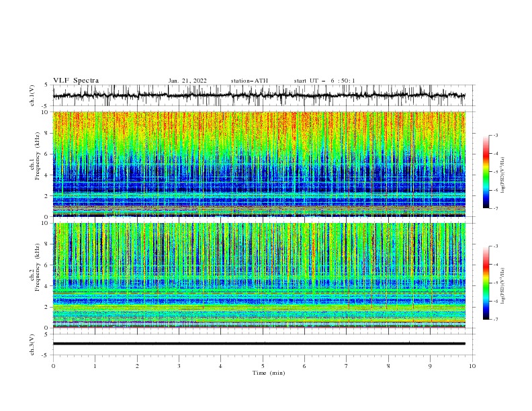Click the "8" tick on the time axis

tap(388, 366)
